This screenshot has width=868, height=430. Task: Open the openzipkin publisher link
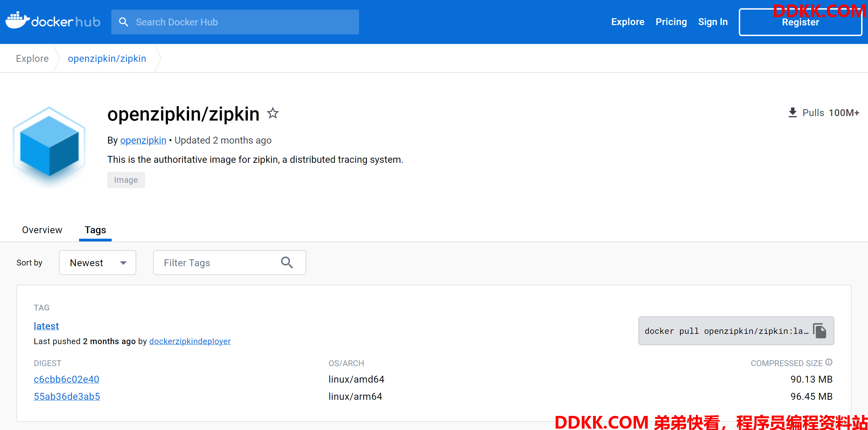coord(143,140)
